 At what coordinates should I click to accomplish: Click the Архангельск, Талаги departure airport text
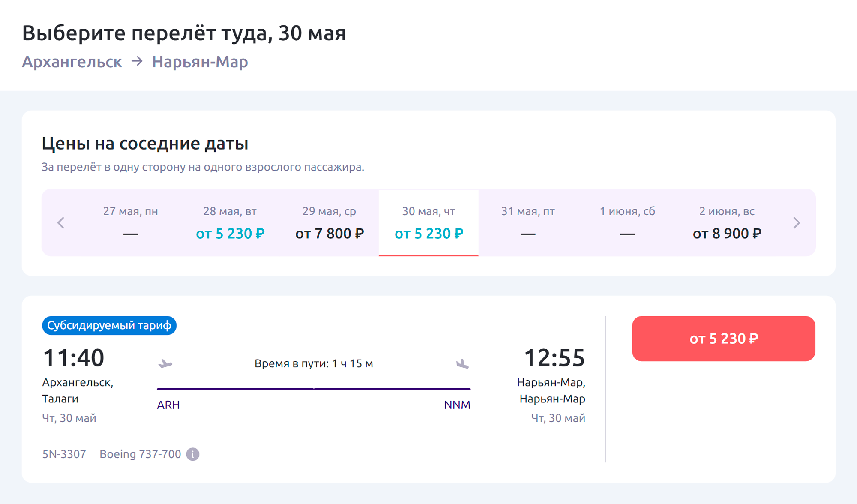pyautogui.click(x=78, y=390)
